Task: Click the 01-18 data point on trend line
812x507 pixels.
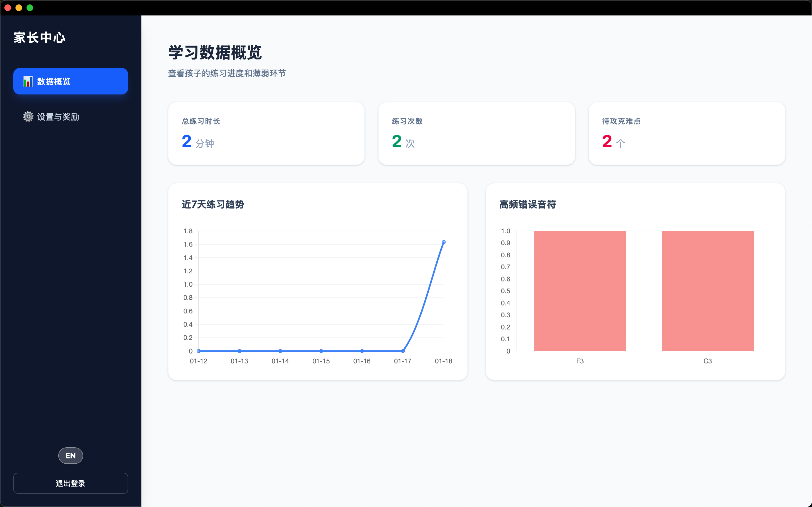Action: 443,242
